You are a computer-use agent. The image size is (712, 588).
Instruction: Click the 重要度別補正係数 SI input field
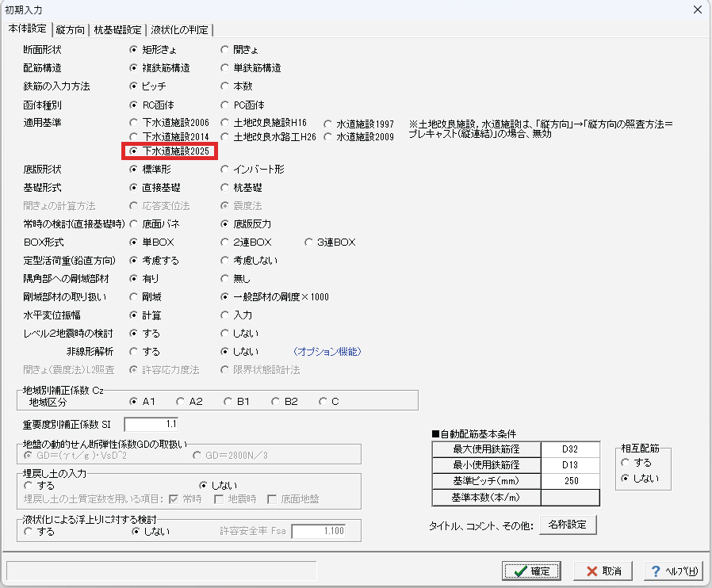tap(151, 424)
